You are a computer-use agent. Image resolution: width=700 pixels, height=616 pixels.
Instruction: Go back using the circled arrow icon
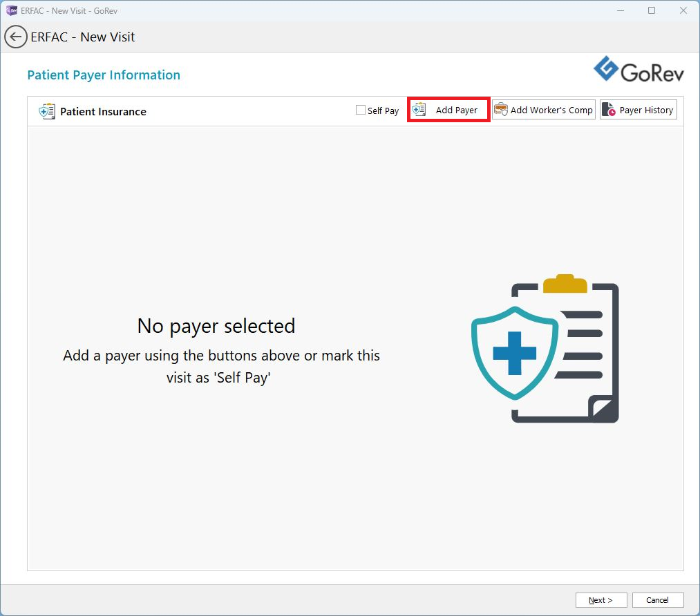click(16, 37)
